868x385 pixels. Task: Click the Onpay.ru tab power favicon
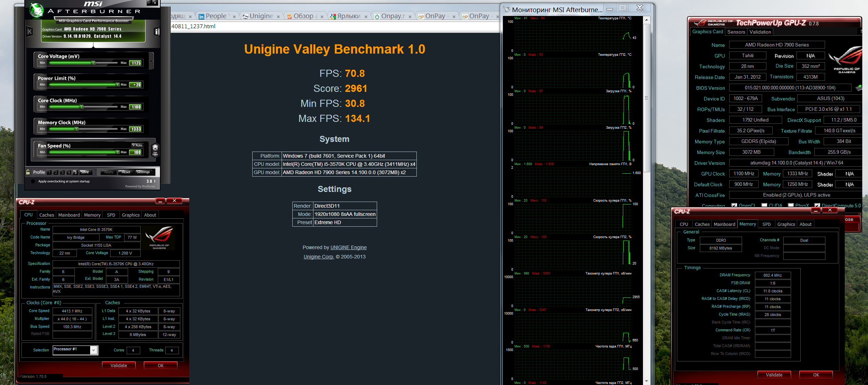tap(377, 16)
